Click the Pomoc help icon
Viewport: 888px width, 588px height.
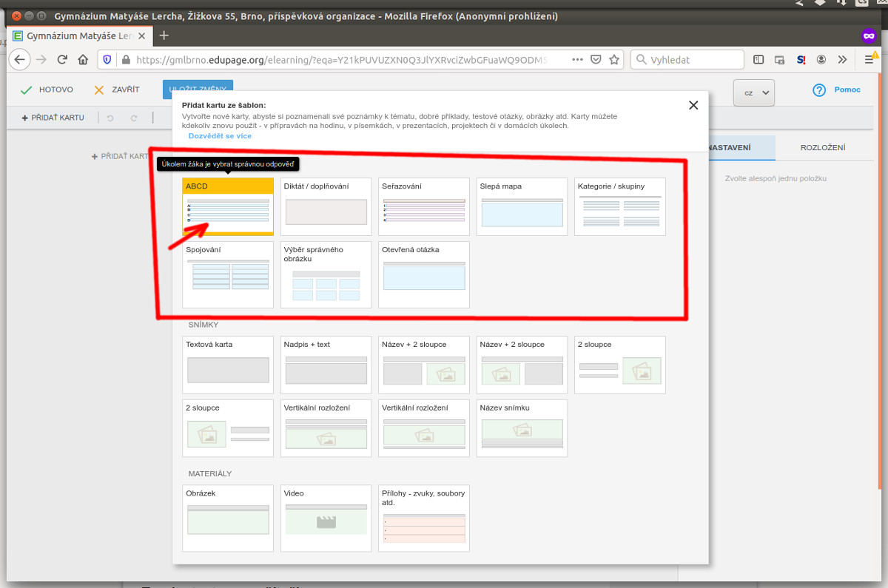(819, 90)
